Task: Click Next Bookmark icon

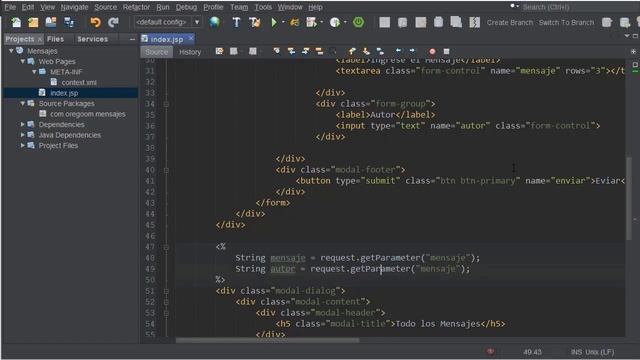Action: point(366,51)
